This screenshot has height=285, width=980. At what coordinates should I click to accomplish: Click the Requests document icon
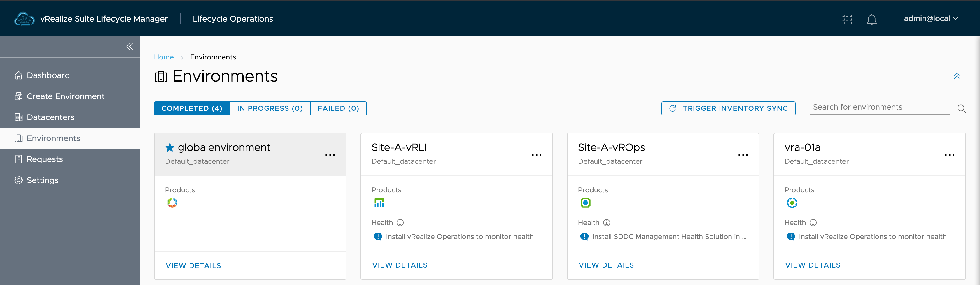[x=19, y=159]
